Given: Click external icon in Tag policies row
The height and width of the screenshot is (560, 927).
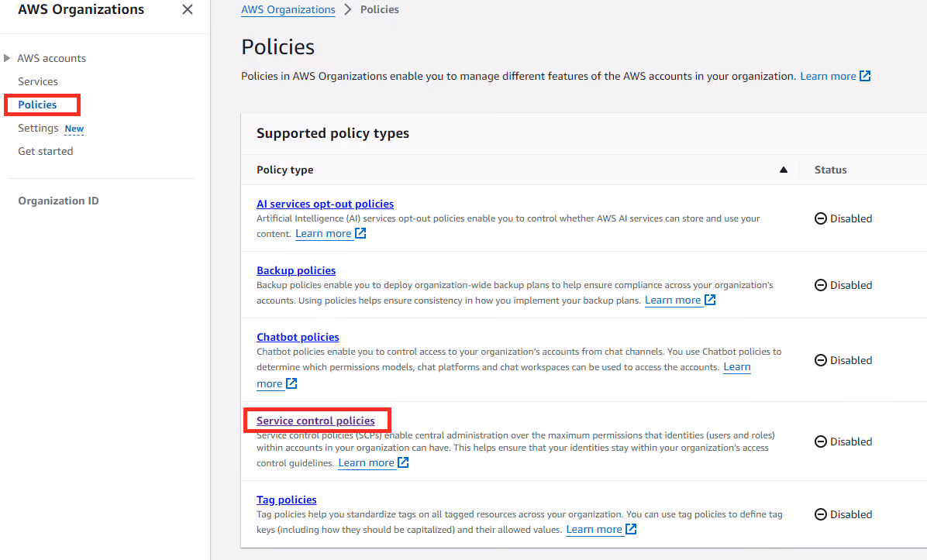Looking at the screenshot, I should (632, 529).
